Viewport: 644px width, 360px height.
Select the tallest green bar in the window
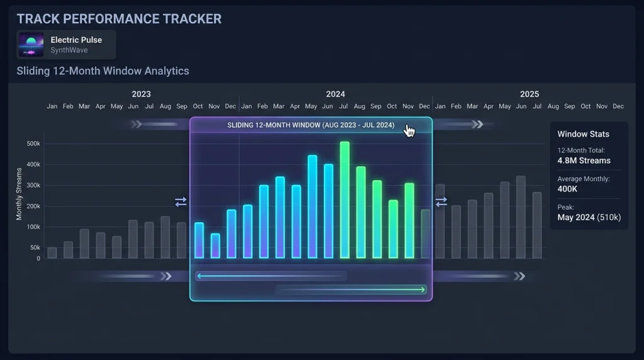pyautogui.click(x=345, y=200)
